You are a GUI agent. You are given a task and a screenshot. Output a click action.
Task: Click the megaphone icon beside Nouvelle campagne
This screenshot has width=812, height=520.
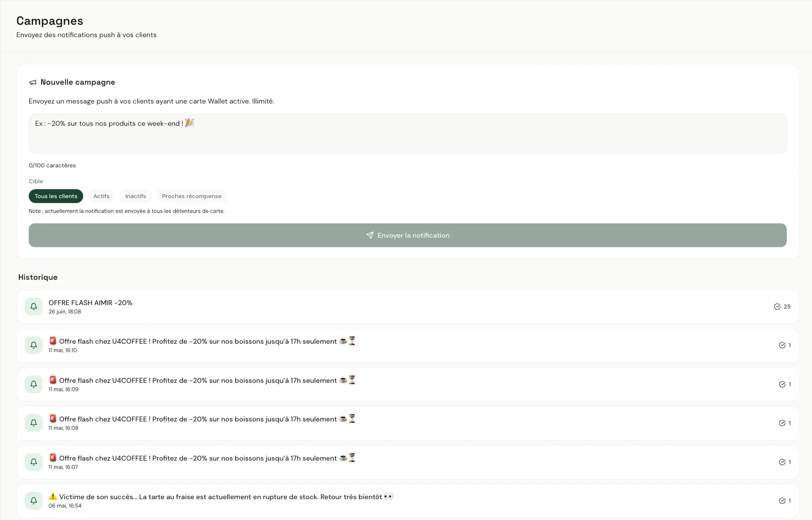pos(33,82)
